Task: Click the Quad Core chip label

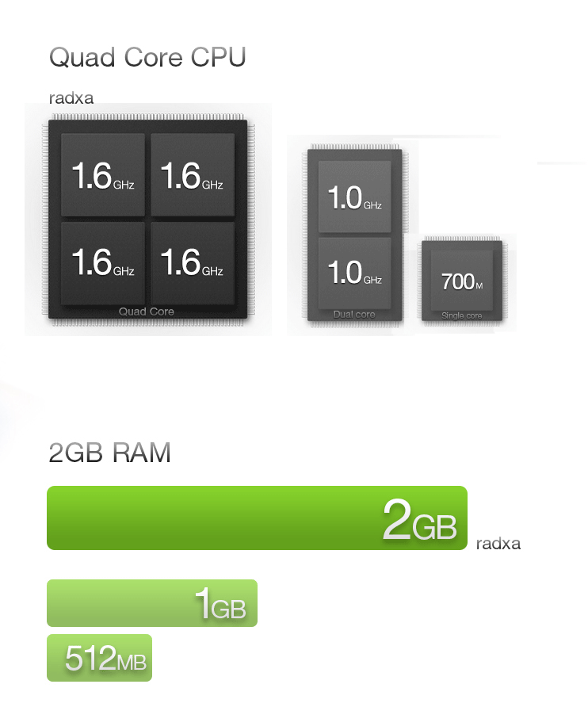Action: click(x=146, y=311)
